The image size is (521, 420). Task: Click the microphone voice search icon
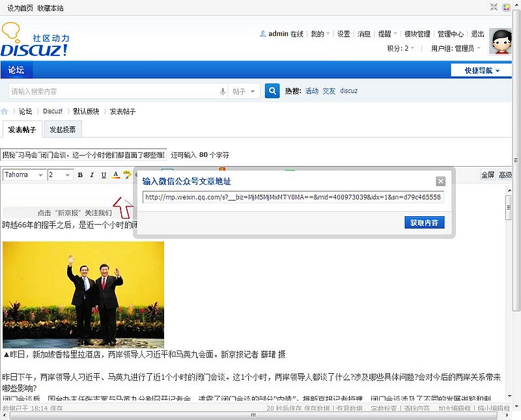(x=223, y=91)
